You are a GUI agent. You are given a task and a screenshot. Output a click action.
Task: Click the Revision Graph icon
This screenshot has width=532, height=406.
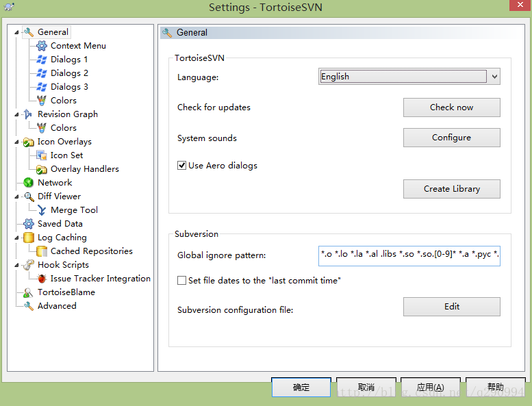[x=29, y=114]
